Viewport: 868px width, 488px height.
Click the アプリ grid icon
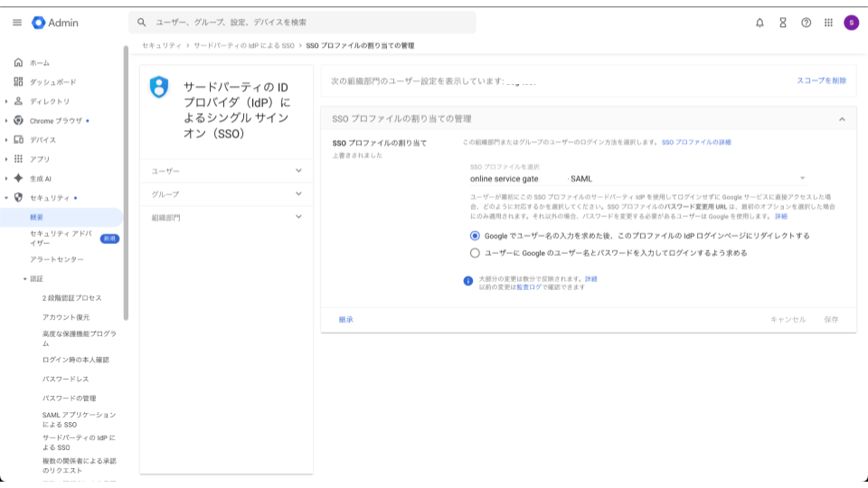tap(18, 159)
